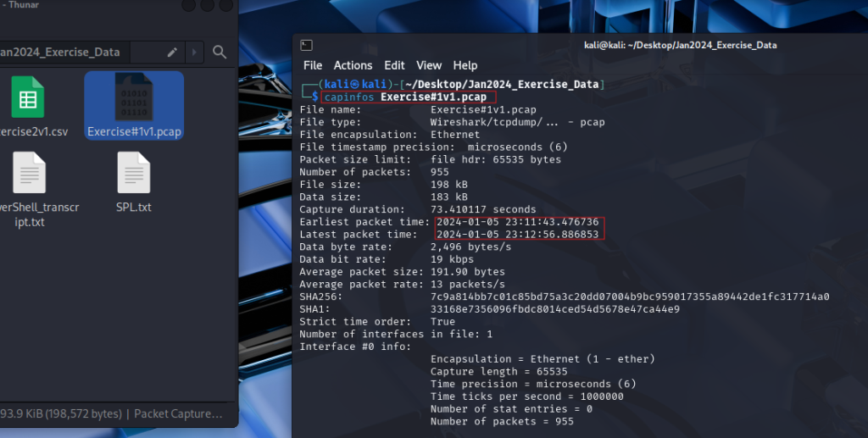This screenshot has width=868, height=438.
Task: Click the earliest packet time value
Action: (x=520, y=221)
